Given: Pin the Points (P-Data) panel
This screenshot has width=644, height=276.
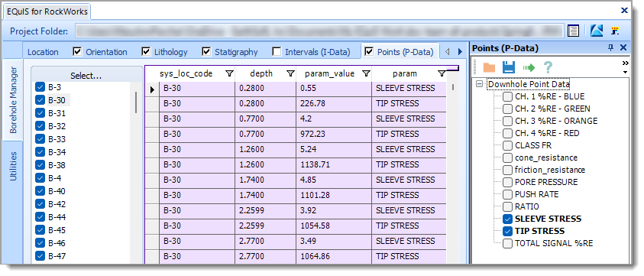Looking at the screenshot, I should coord(610,47).
